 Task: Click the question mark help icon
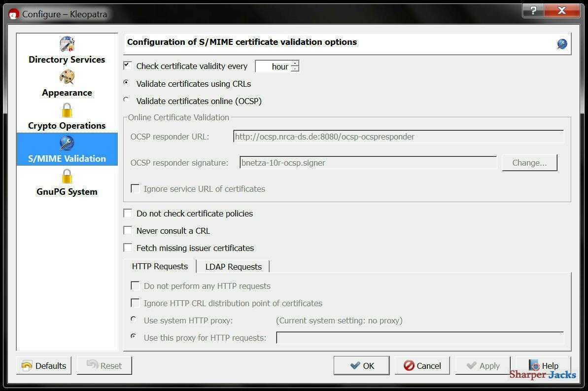tap(533, 10)
